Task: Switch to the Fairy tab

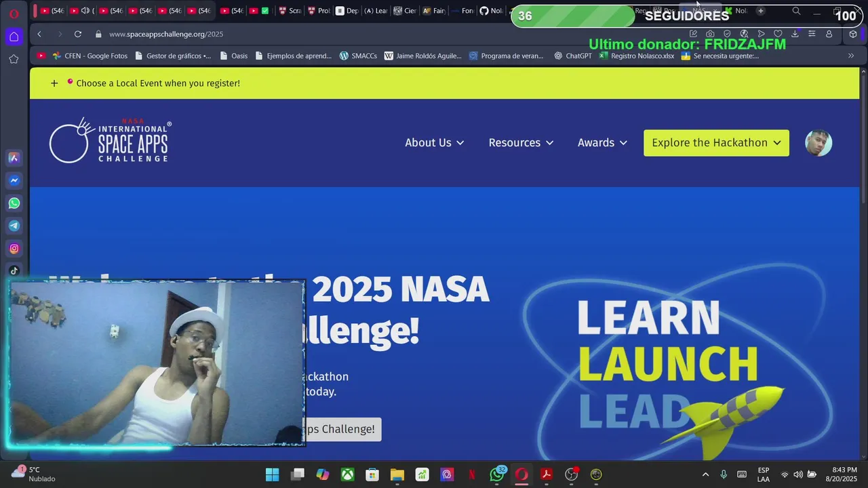Action: [433, 11]
